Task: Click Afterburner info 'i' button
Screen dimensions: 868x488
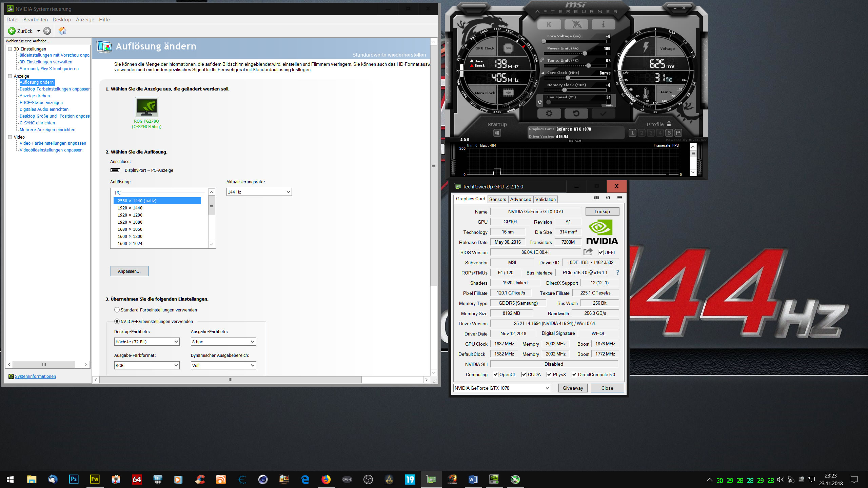Action: click(603, 24)
